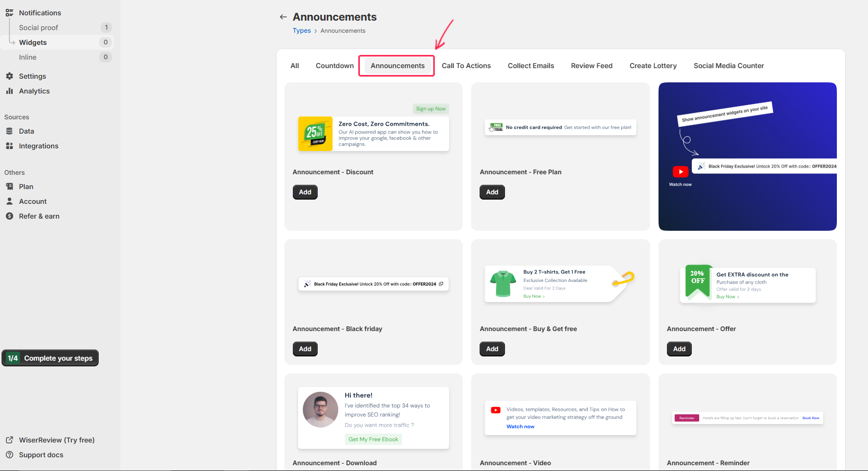Viewport: 868px width, 471px height.
Task: Open the Notifications menu item
Action: tap(40, 13)
